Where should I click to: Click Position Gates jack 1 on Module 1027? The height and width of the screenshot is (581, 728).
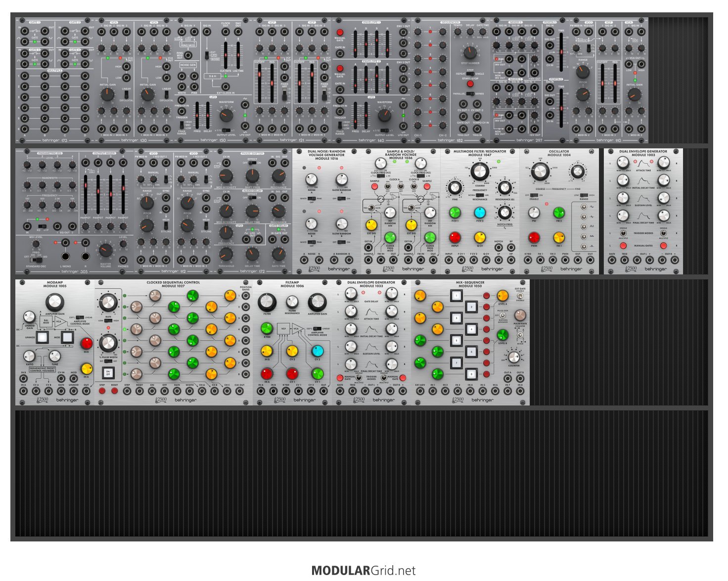(246, 296)
